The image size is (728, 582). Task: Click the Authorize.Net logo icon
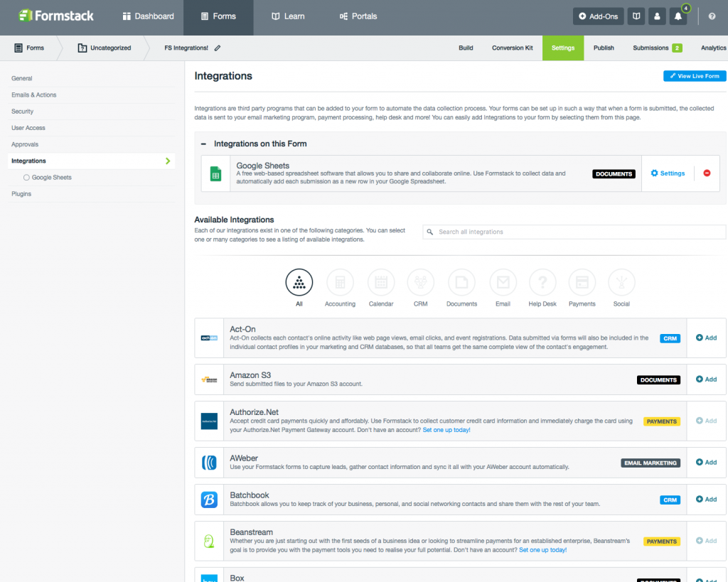tap(209, 421)
